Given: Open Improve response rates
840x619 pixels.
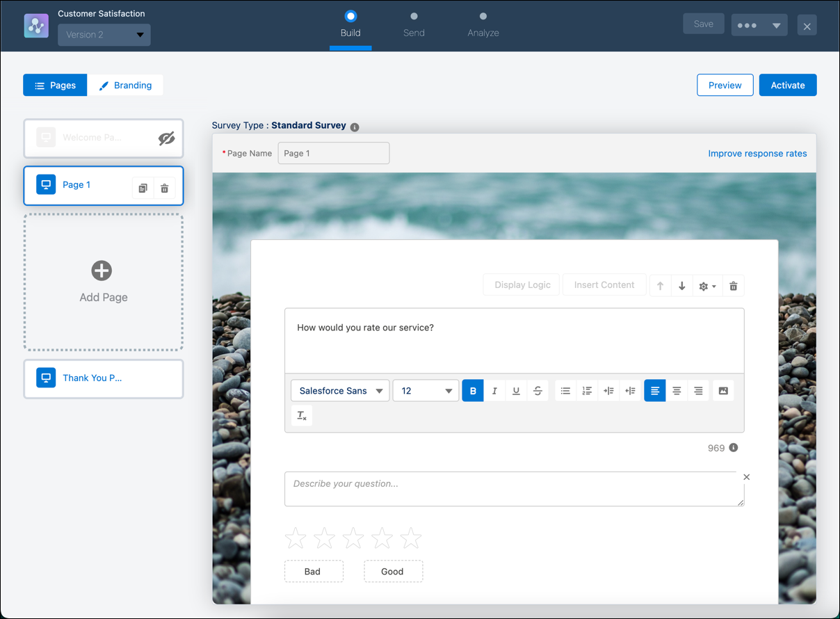Looking at the screenshot, I should coord(757,153).
